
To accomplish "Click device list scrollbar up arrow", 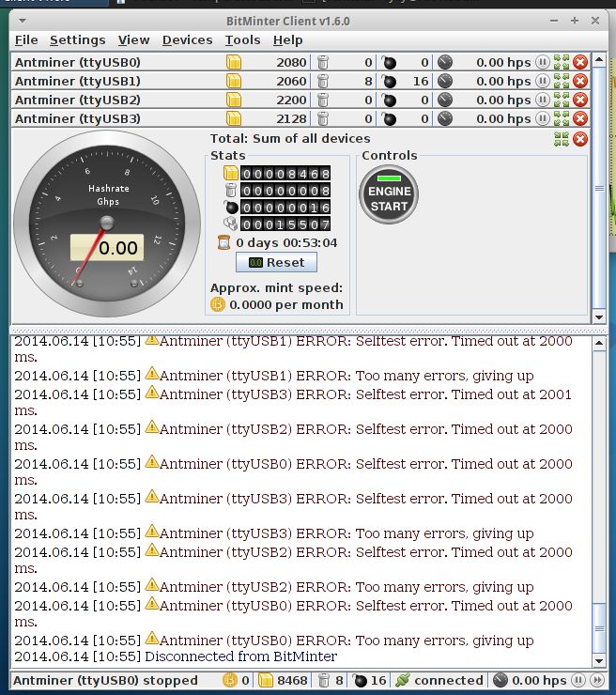I will (599, 59).
